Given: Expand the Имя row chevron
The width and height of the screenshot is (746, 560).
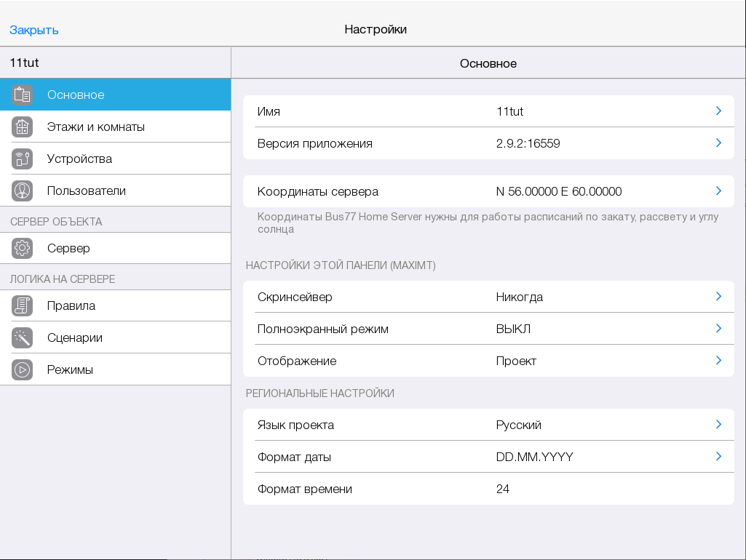Looking at the screenshot, I should [718, 111].
